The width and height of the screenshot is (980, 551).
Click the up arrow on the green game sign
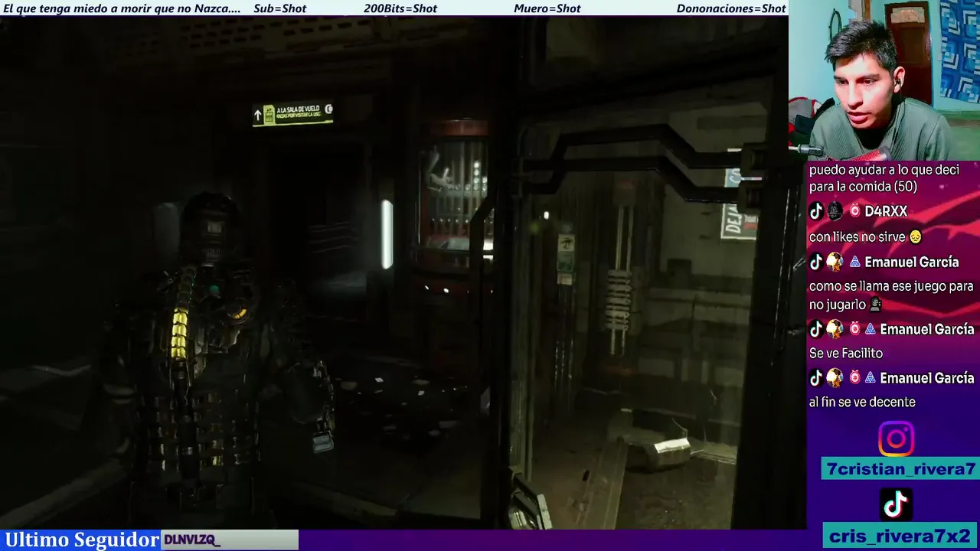tap(258, 116)
